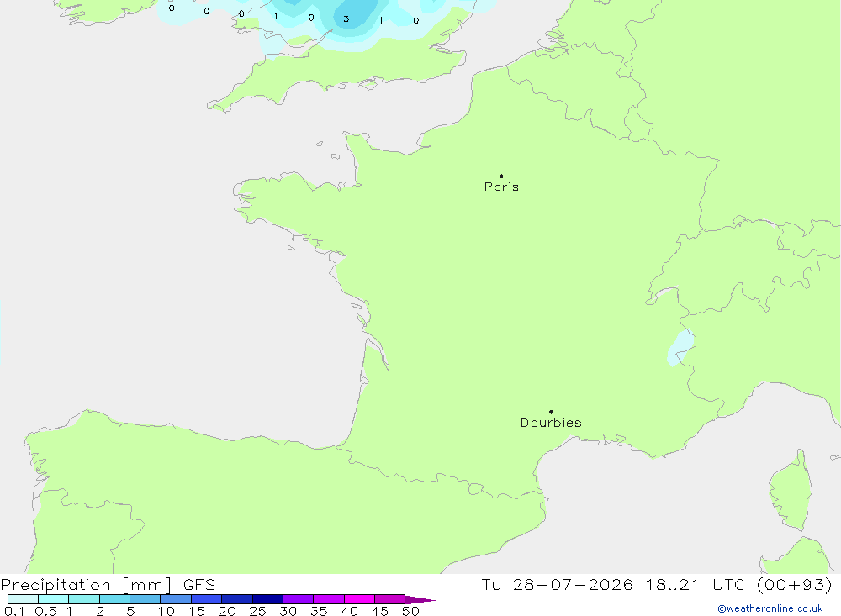Select the 10–15 mm legend swatch
This screenshot has width=841, height=616.
click(x=176, y=599)
